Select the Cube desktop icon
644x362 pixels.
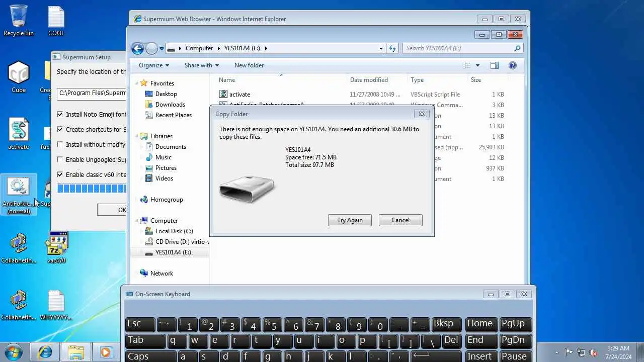[19, 76]
